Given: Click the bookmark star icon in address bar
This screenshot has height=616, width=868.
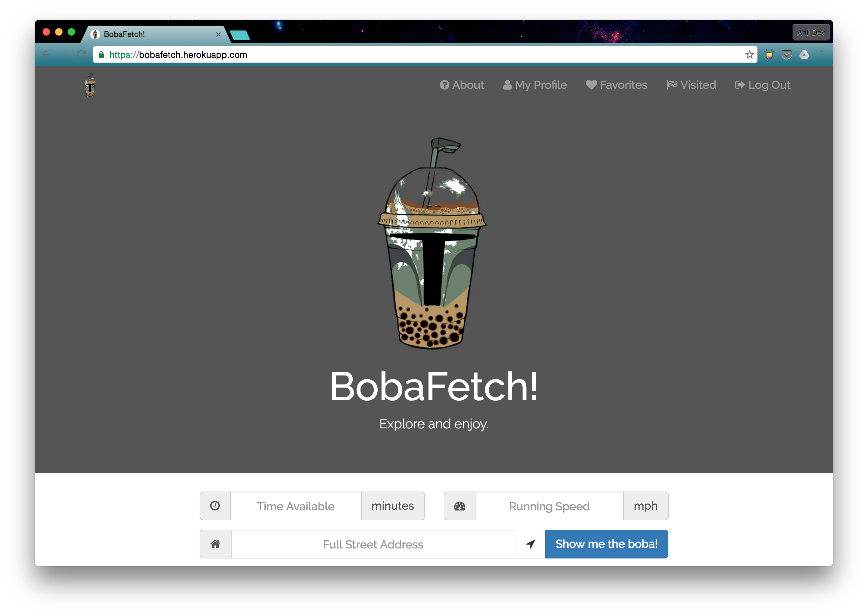Looking at the screenshot, I should coord(749,55).
